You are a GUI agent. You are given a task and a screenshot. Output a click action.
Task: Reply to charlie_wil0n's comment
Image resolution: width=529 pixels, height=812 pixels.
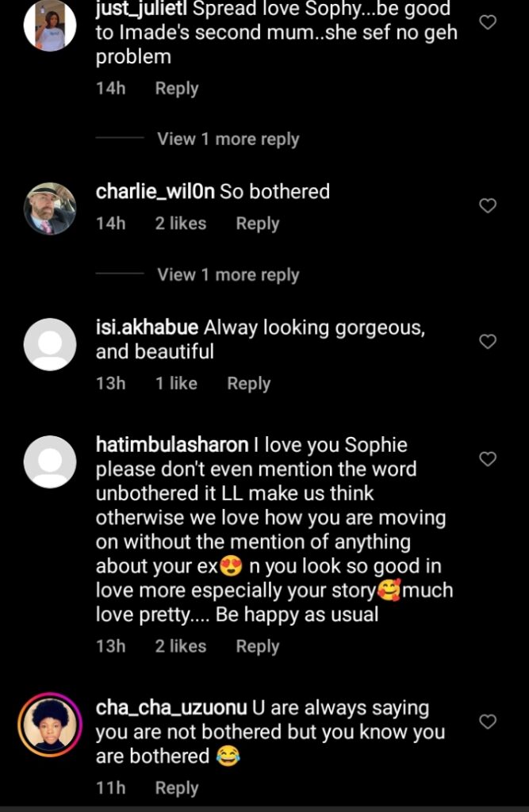[x=257, y=224]
